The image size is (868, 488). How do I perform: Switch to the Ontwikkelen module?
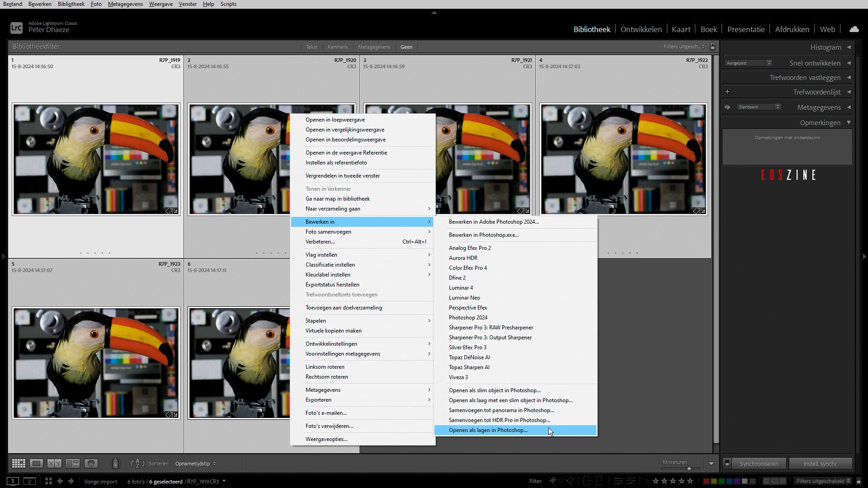point(641,29)
